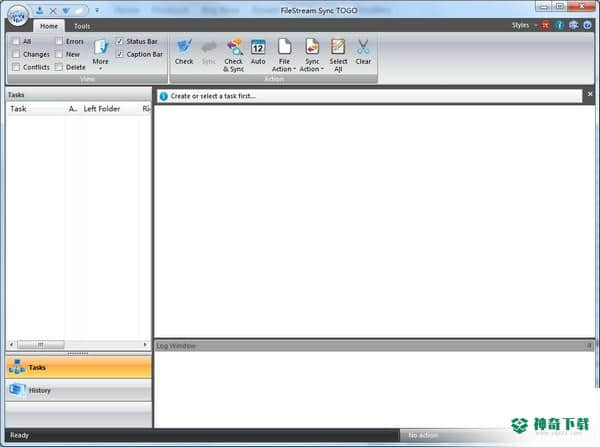Uncheck the Caption Bar option
Image resolution: width=600 pixels, height=447 pixels.
(x=119, y=54)
